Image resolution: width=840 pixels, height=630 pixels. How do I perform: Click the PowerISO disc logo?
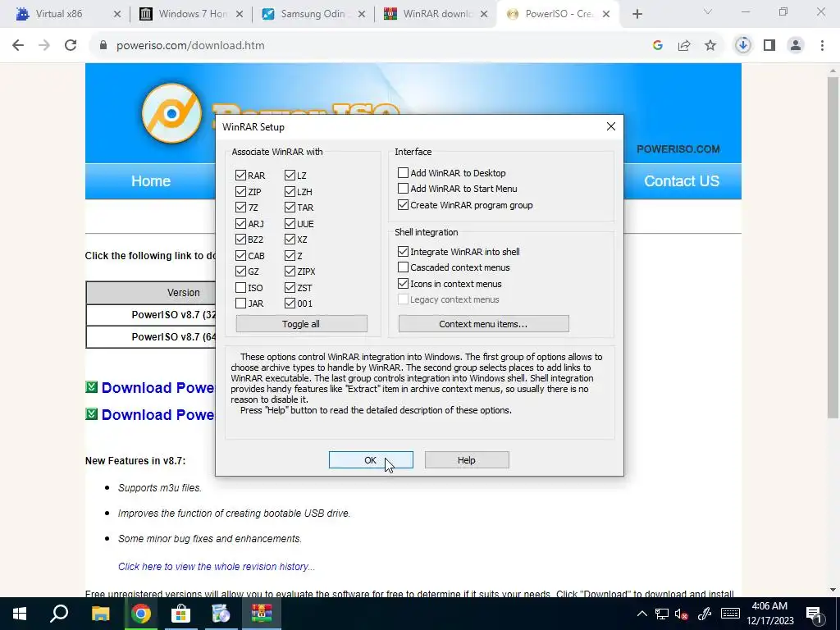point(172,113)
